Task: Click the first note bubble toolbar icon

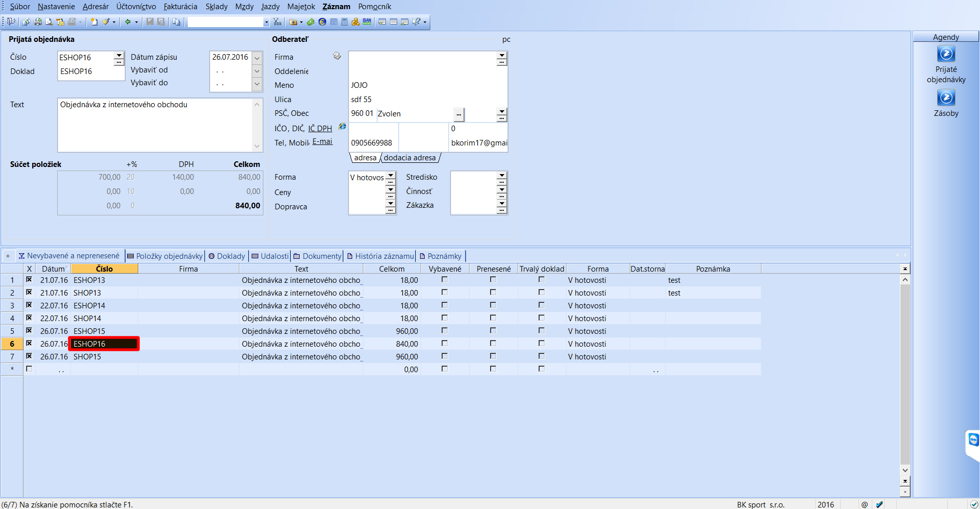Action: pos(382,22)
